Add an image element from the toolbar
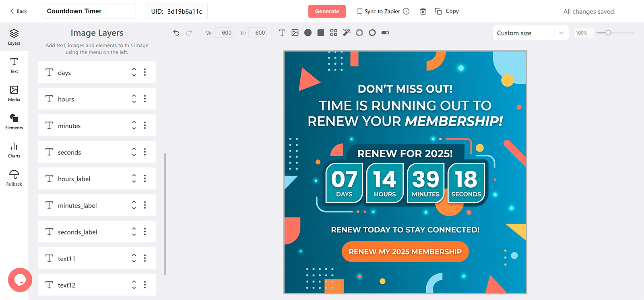Image resolution: width=644 pixels, height=300 pixels. [x=295, y=33]
